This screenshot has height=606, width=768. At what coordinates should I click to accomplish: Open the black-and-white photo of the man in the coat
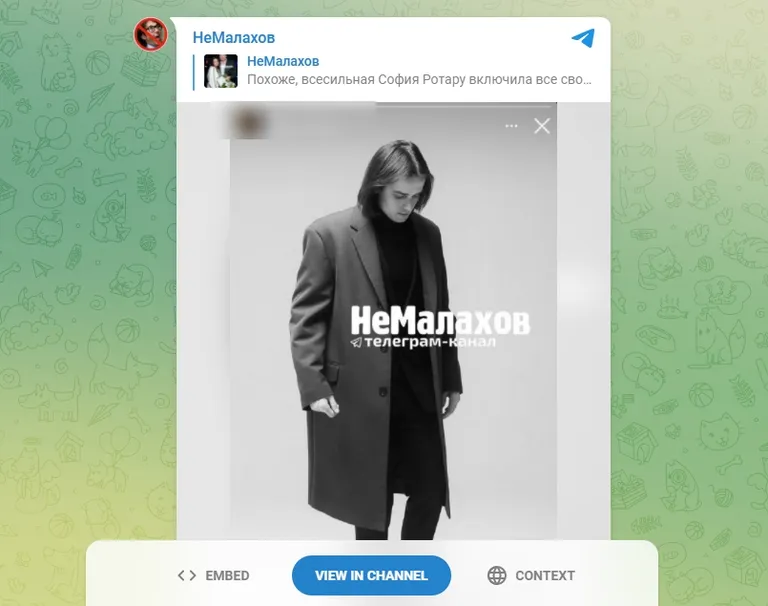point(393,321)
